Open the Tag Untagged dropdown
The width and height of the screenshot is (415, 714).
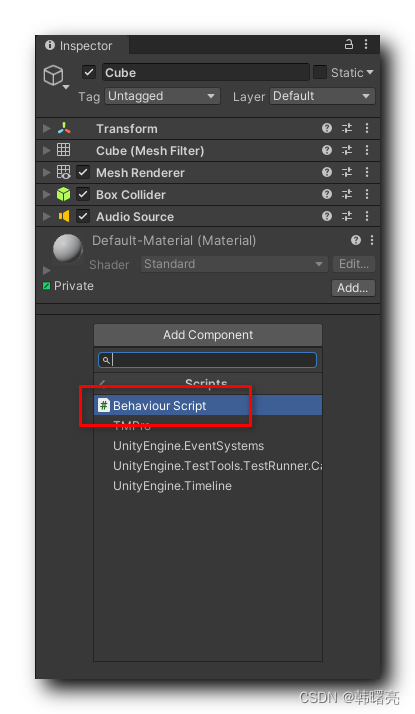(x=162, y=96)
